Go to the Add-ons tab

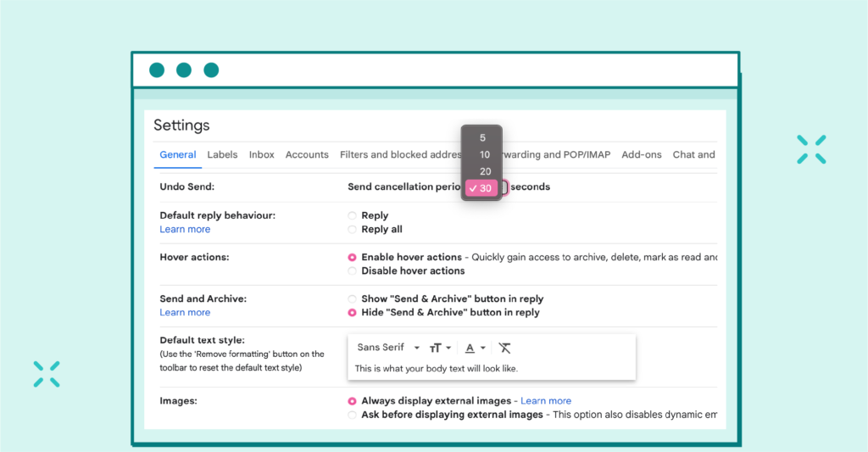pos(642,155)
